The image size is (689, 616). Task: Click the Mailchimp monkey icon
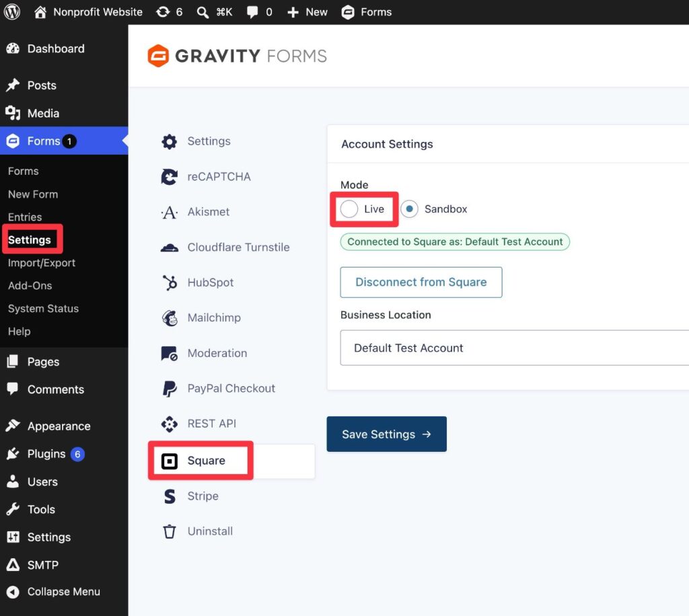click(170, 318)
